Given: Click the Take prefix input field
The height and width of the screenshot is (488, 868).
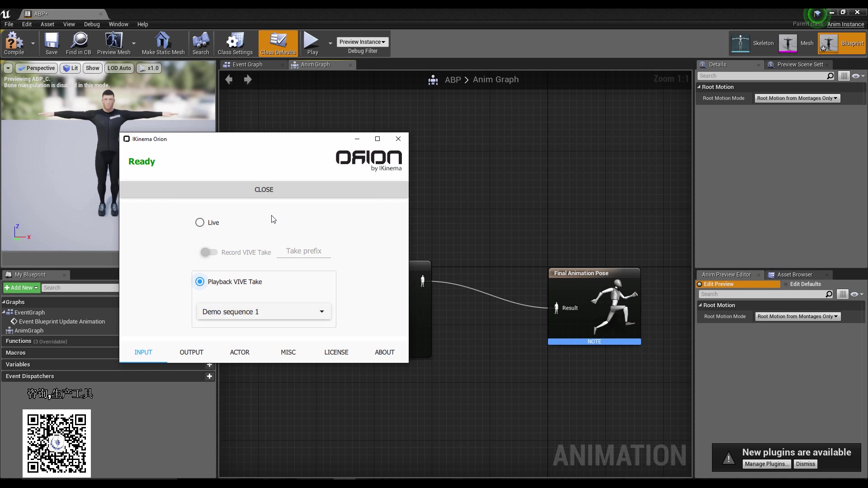Looking at the screenshot, I should tap(304, 251).
